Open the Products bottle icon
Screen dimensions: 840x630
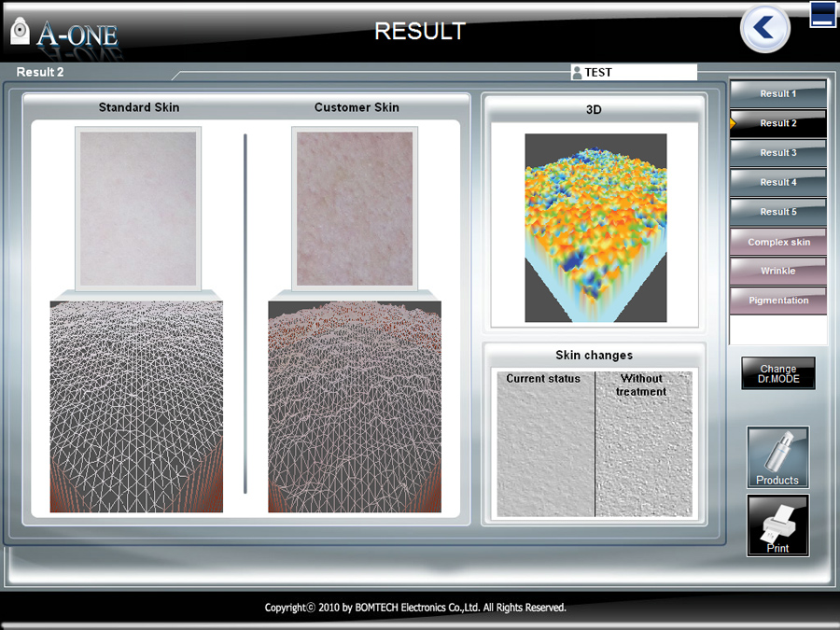pos(777,457)
